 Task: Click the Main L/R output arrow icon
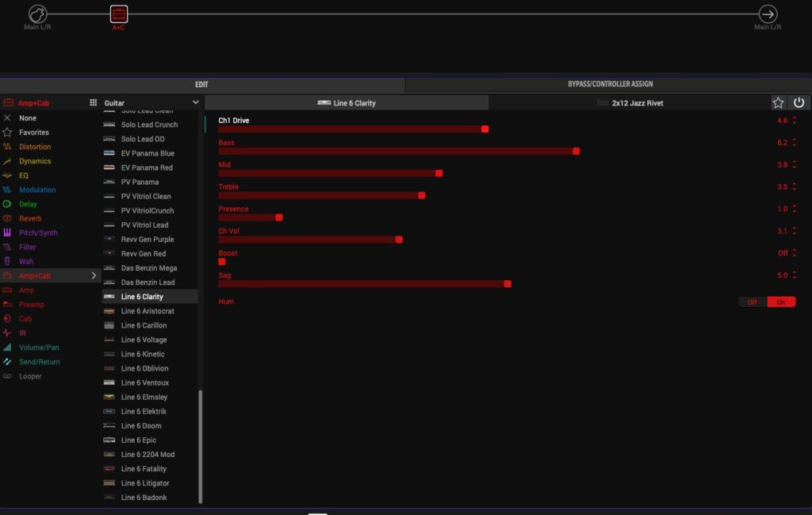(768, 13)
